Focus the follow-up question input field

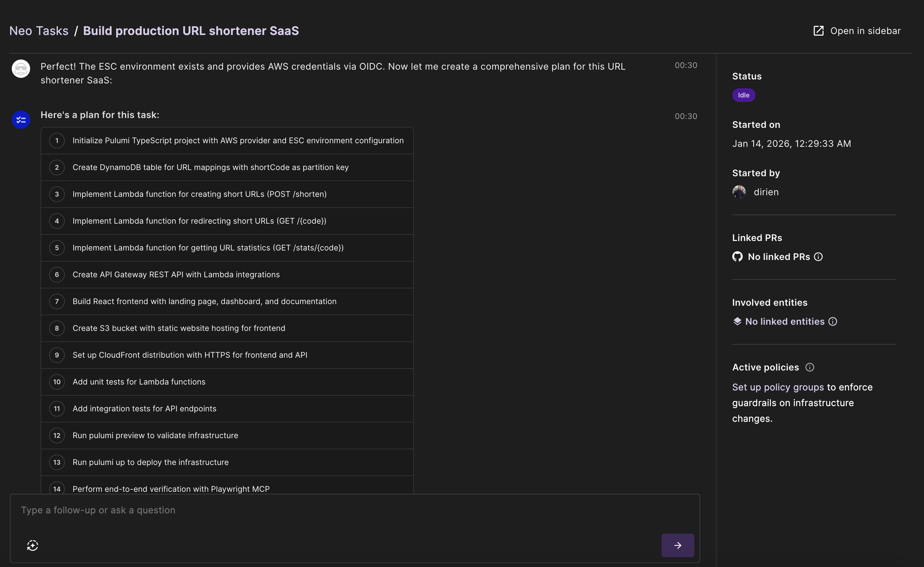355,510
